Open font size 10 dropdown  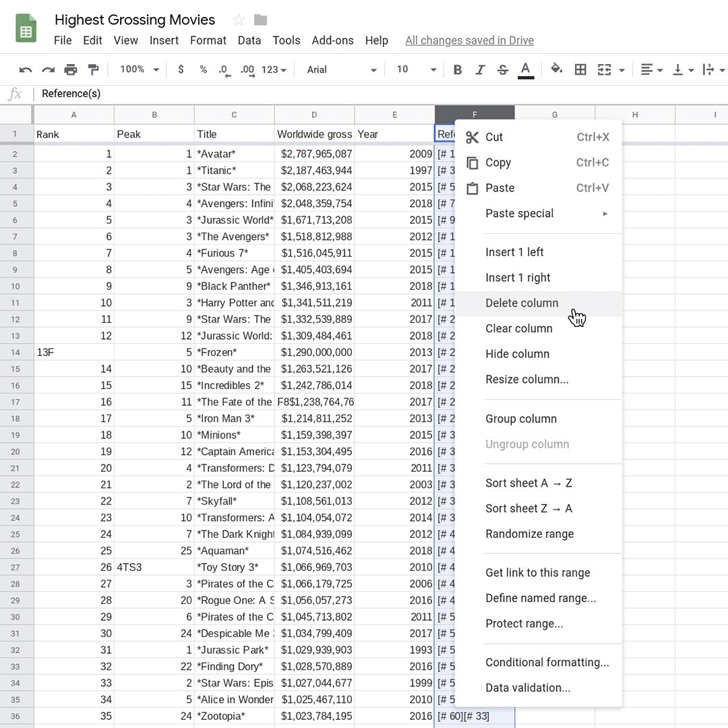click(x=416, y=69)
